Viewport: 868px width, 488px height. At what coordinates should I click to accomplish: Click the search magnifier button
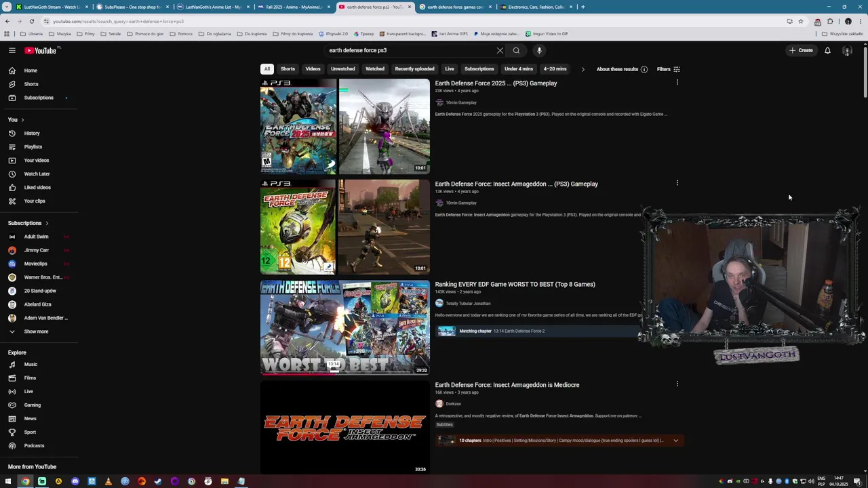click(516, 50)
